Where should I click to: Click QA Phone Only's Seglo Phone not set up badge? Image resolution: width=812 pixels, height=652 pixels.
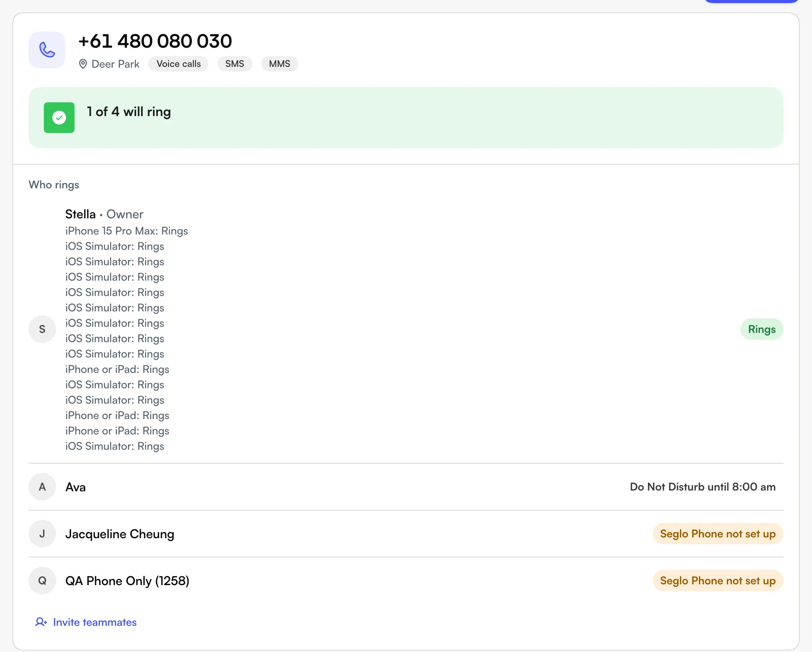[718, 580]
